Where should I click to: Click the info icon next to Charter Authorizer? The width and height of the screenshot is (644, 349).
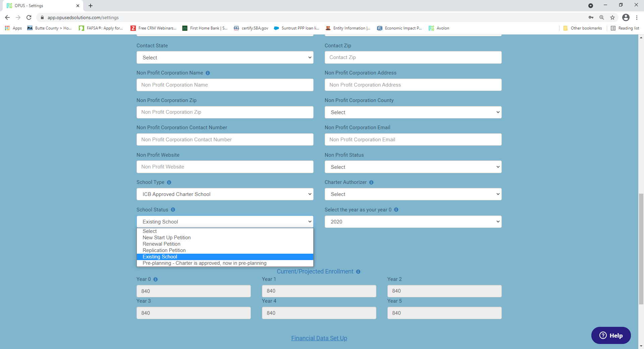(x=371, y=182)
